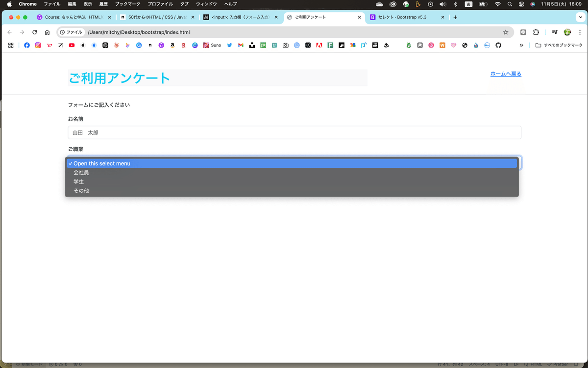Click the ホームへ戻る link
This screenshot has width=588, height=368.
click(x=506, y=74)
